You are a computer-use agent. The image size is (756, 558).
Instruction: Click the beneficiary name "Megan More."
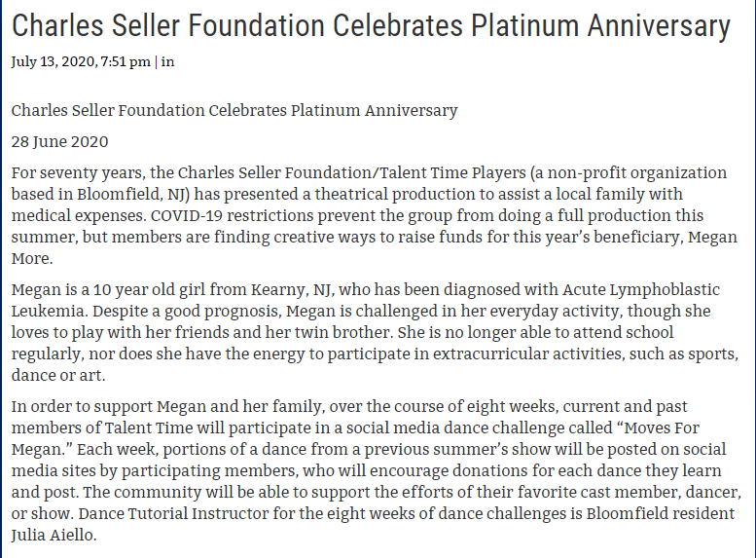tap(714, 237)
